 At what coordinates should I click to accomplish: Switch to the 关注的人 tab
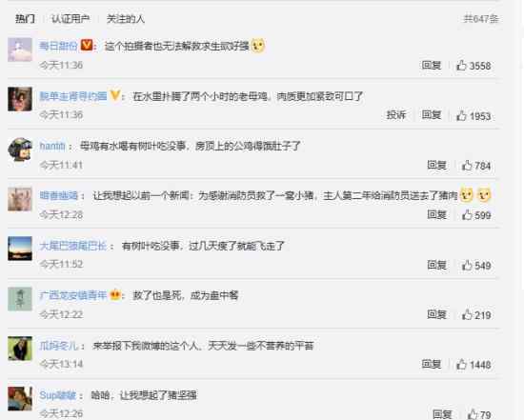pos(126,19)
